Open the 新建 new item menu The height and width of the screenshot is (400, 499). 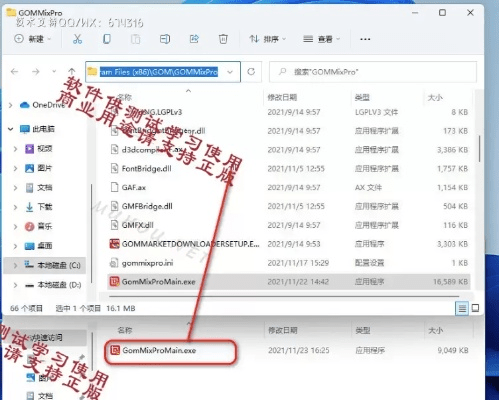33,39
